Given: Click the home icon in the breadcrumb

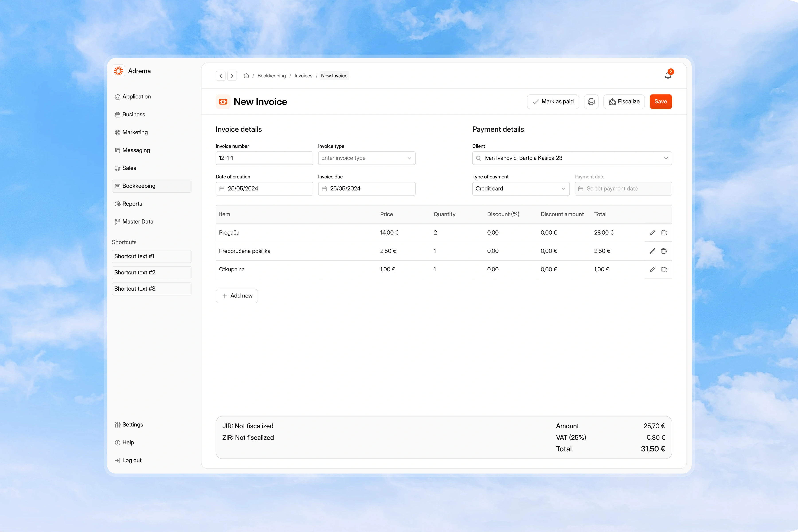Looking at the screenshot, I should click(246, 76).
